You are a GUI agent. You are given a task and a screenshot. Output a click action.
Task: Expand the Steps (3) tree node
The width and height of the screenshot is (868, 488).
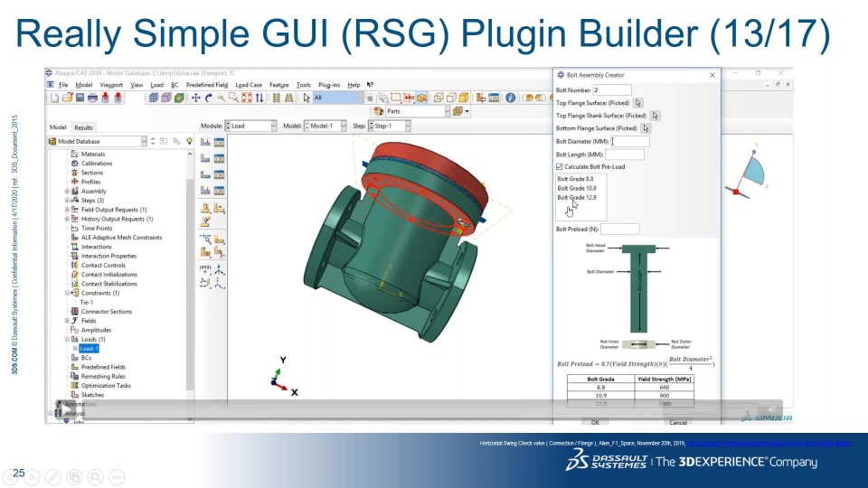point(67,201)
